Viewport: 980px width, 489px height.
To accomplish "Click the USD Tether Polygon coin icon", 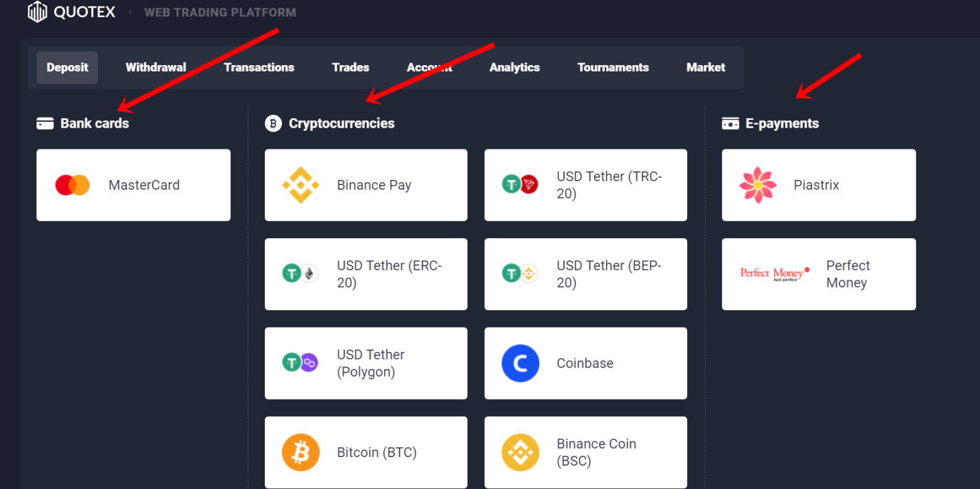I will tap(301, 363).
